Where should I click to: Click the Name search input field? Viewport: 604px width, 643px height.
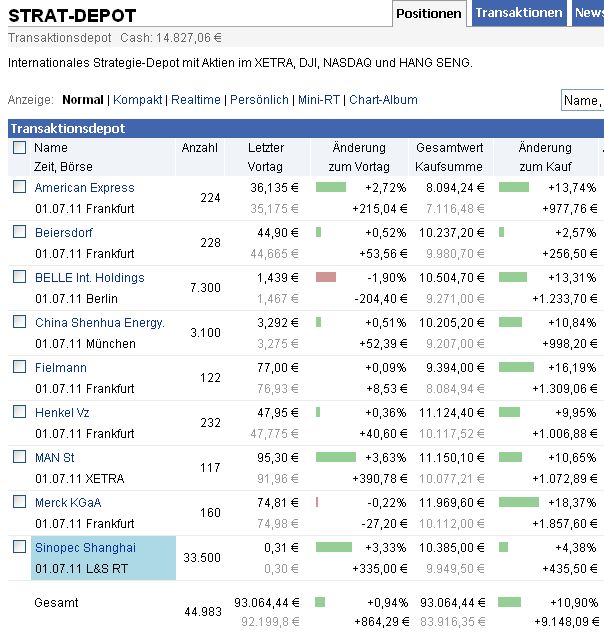click(583, 100)
